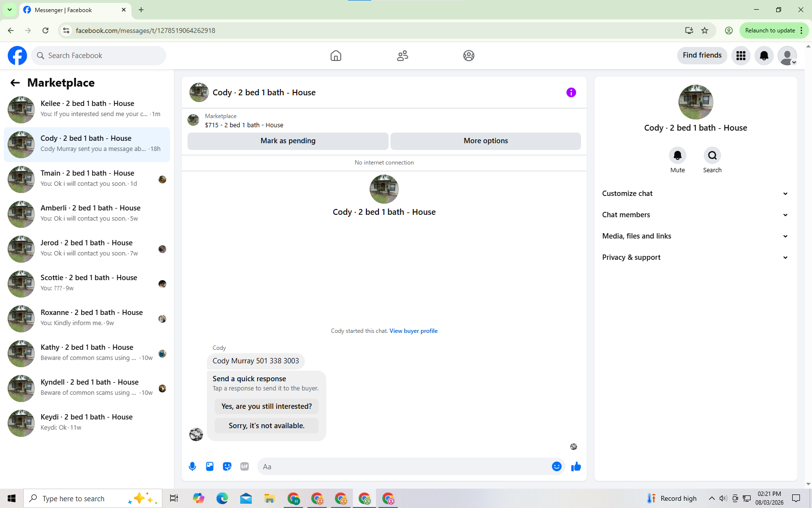Switch to the Messenger | Facebook tab
The width and height of the screenshot is (812, 508).
click(75, 10)
